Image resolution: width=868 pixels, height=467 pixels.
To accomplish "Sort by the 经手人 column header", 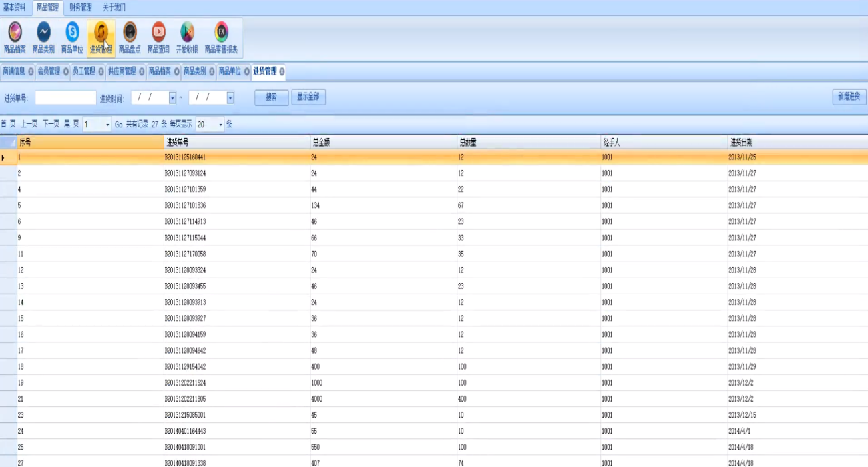I will click(x=664, y=142).
